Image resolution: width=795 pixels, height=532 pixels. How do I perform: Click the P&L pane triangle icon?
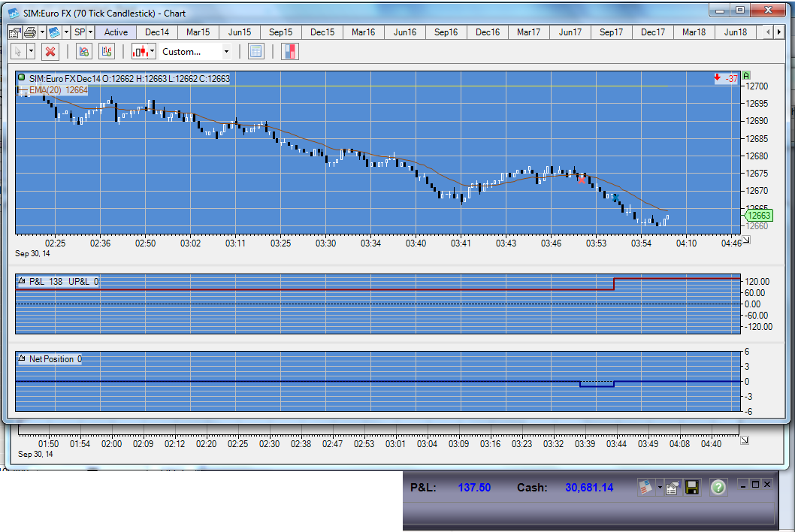(22, 280)
